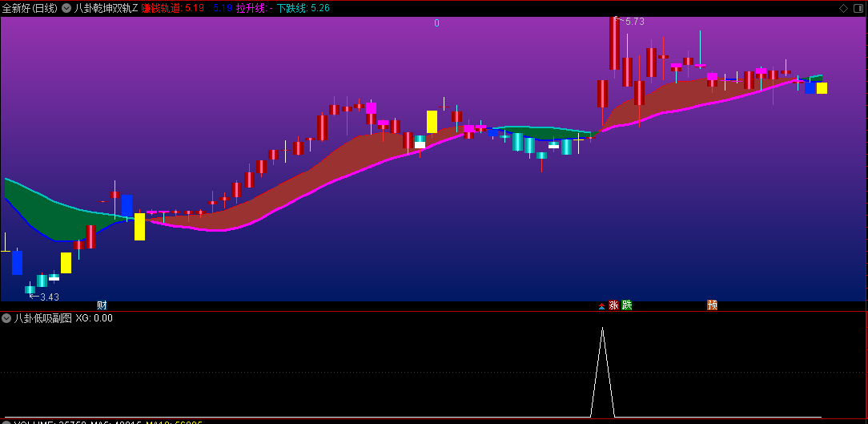Click the 3.43 low price label
The image size is (868, 424).
tap(50, 297)
